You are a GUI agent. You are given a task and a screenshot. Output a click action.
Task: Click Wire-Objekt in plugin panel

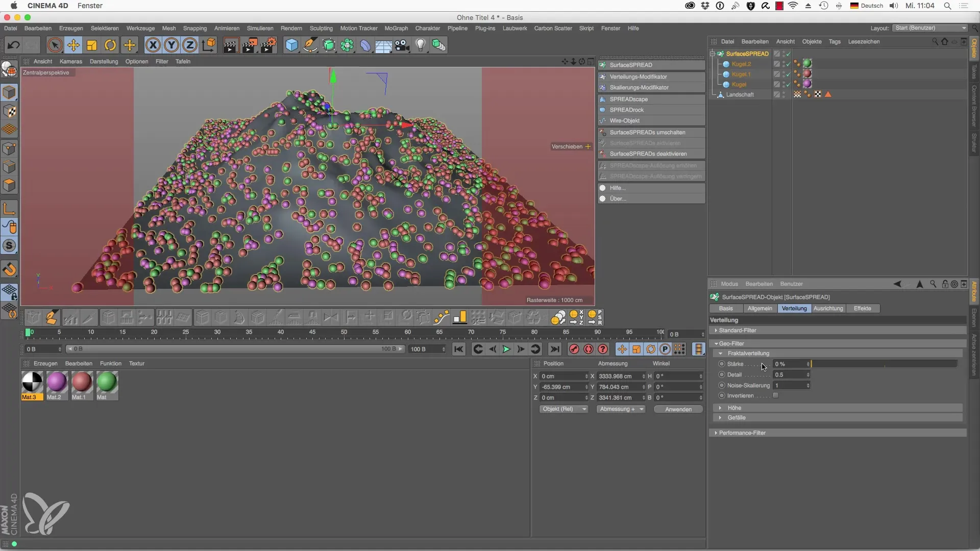pyautogui.click(x=651, y=121)
